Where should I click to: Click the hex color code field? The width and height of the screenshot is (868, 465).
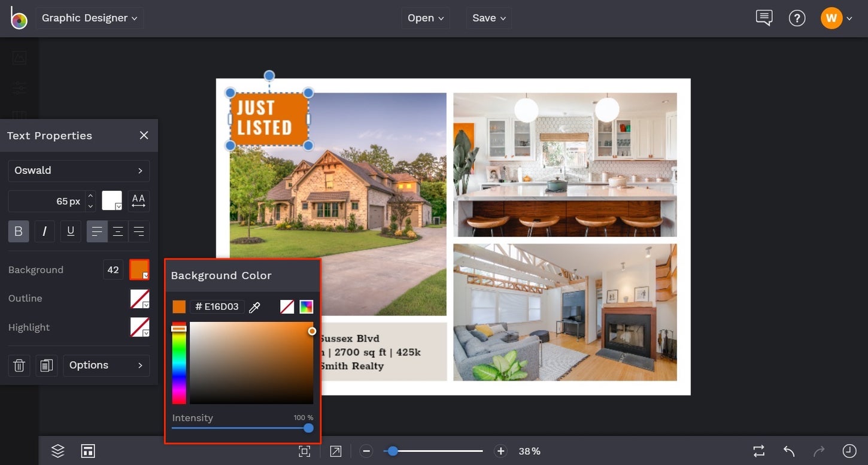point(217,307)
